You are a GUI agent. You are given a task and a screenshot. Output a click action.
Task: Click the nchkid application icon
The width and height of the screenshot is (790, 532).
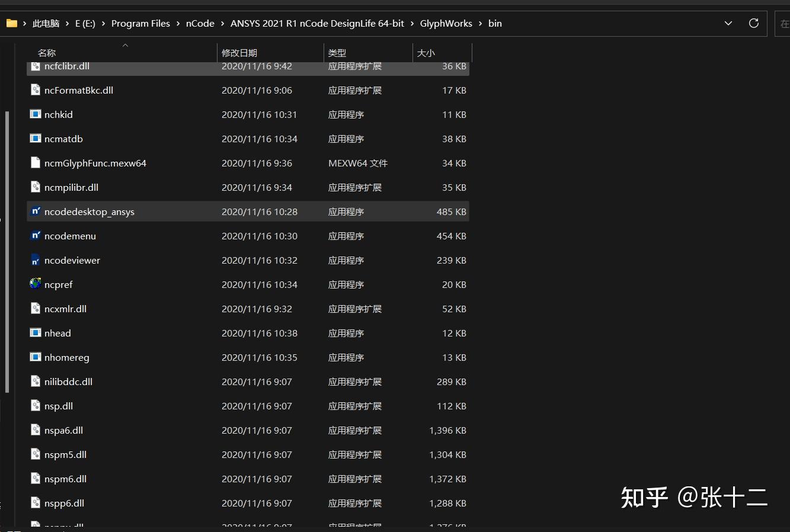(36, 114)
